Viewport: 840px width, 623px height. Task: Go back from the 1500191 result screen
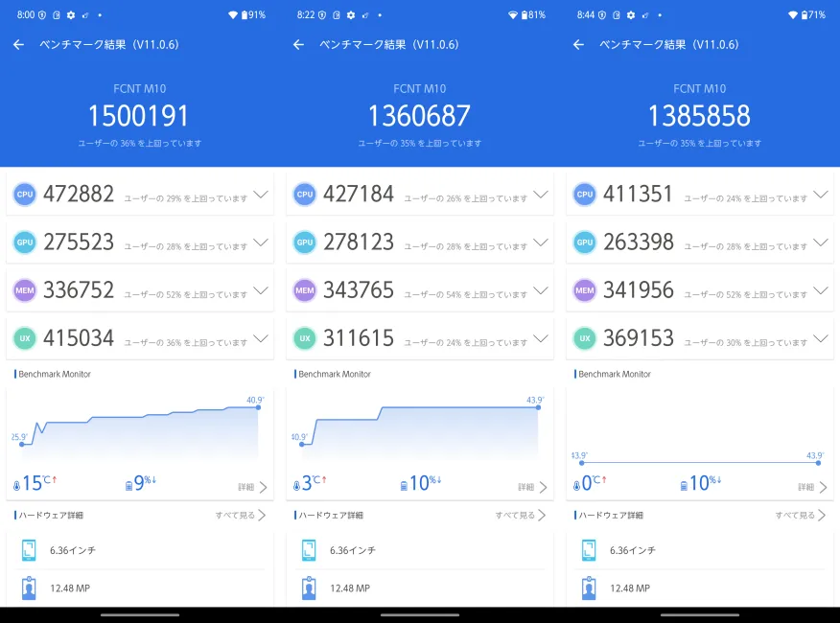coord(19,45)
